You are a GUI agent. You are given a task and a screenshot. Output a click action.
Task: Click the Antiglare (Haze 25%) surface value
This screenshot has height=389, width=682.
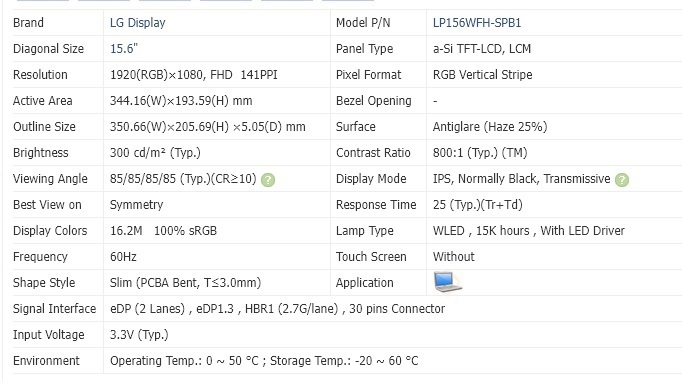pyautogui.click(x=490, y=127)
